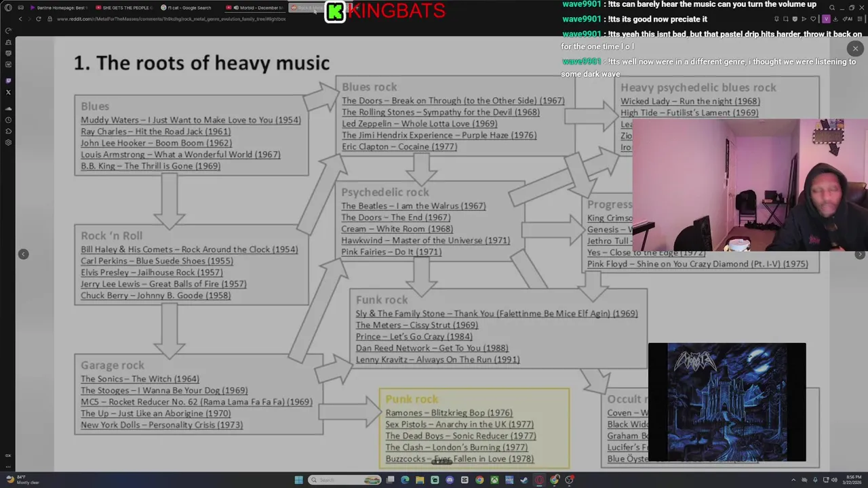Go back with the browser back arrow

pos(20,19)
